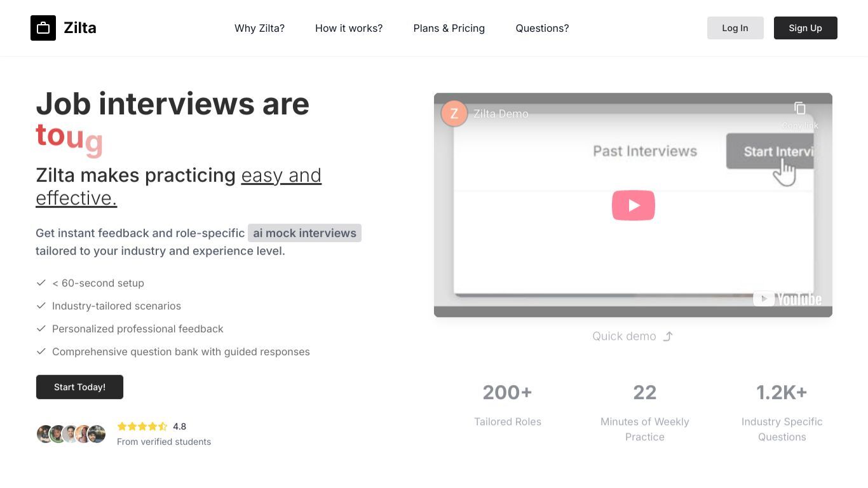Viewport: 868px width, 488px height.
Task: Click the Industry-tailored scenarios text
Action: coord(116,306)
